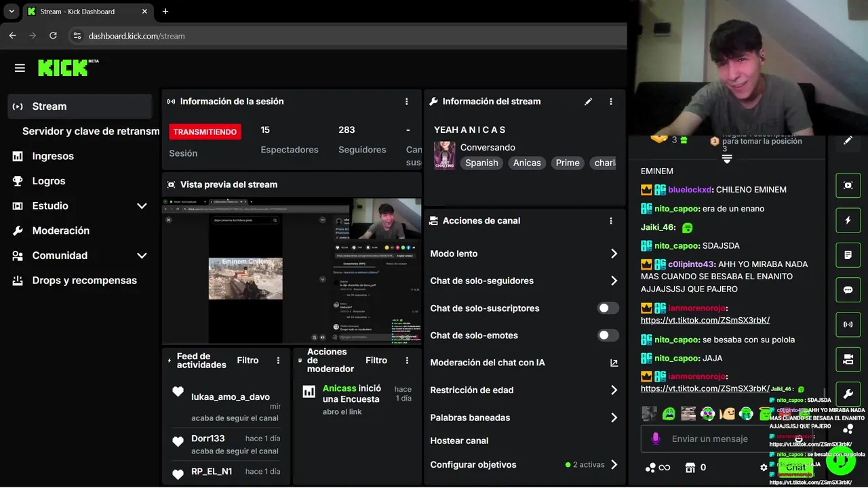Open options menu of Acciones de moderador
Image resolution: width=868 pixels, height=488 pixels.
[407, 361]
